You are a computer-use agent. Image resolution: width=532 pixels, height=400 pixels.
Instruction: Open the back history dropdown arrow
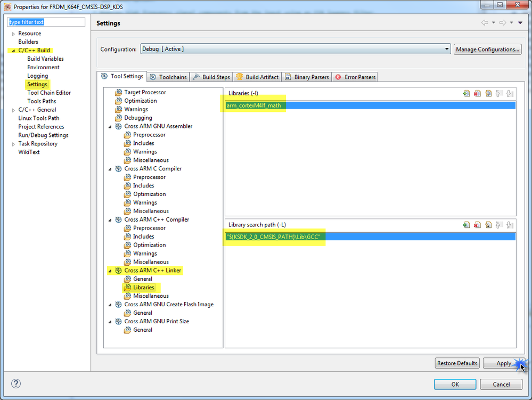[x=493, y=23]
